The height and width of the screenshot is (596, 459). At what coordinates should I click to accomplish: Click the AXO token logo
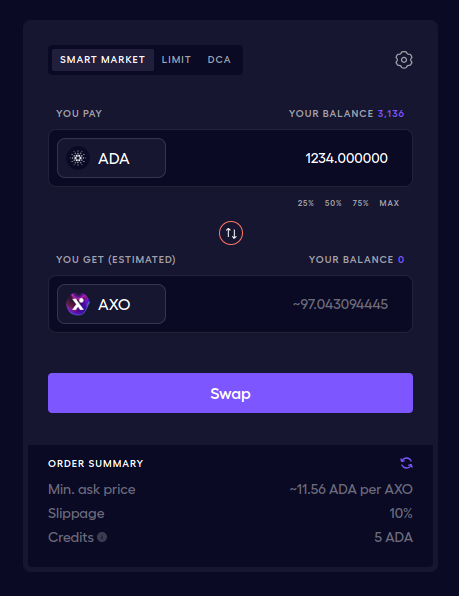tap(78, 304)
